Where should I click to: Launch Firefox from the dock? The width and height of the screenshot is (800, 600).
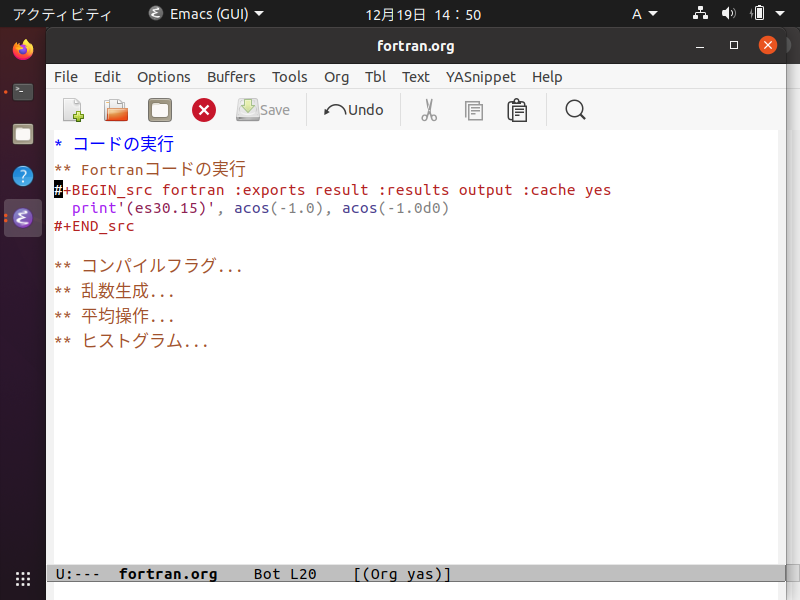click(x=22, y=48)
